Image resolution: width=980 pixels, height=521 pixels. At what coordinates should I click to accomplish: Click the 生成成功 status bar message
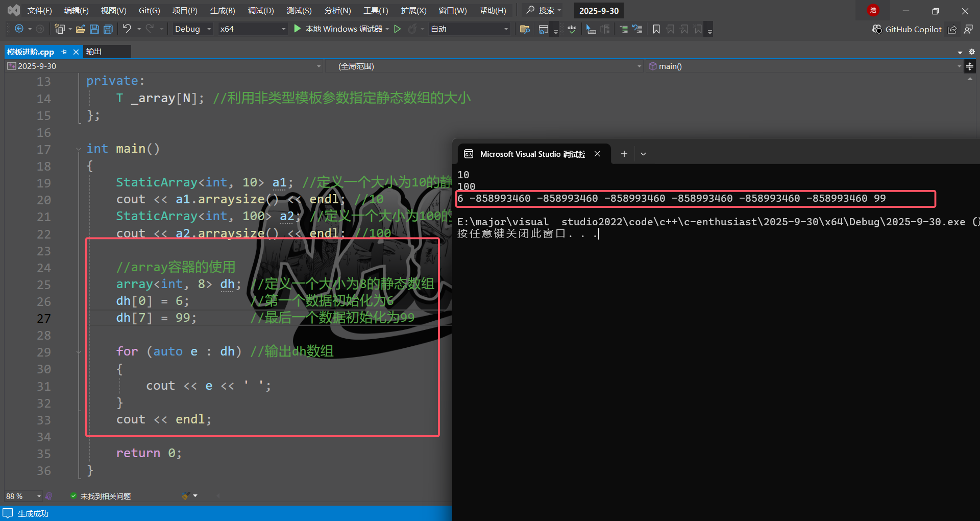point(33,513)
